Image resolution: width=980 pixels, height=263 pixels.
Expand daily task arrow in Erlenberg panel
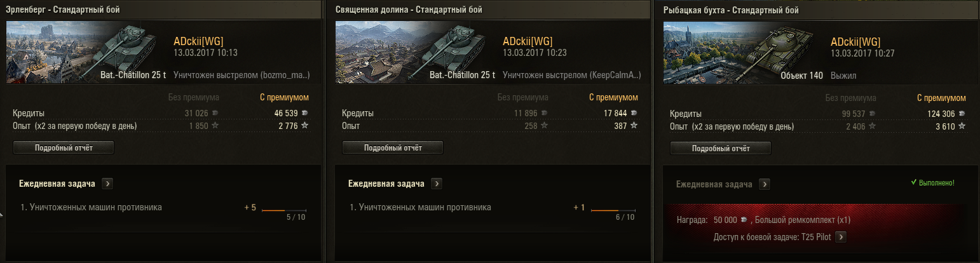[x=107, y=184]
